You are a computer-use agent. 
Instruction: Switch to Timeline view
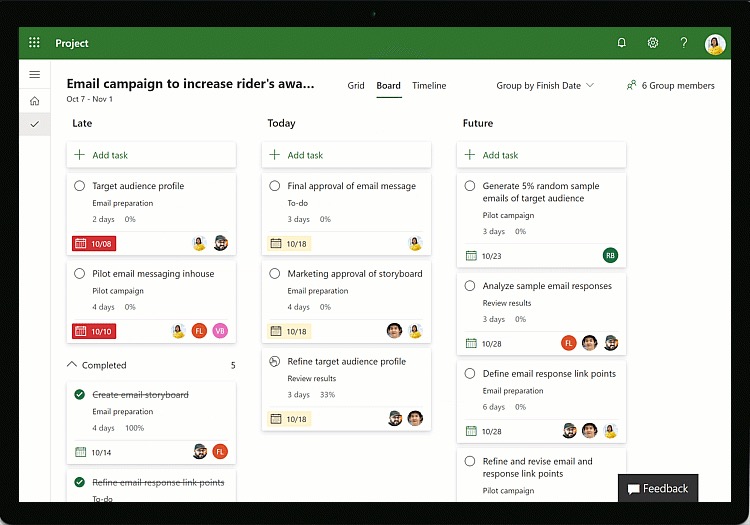[x=429, y=86]
